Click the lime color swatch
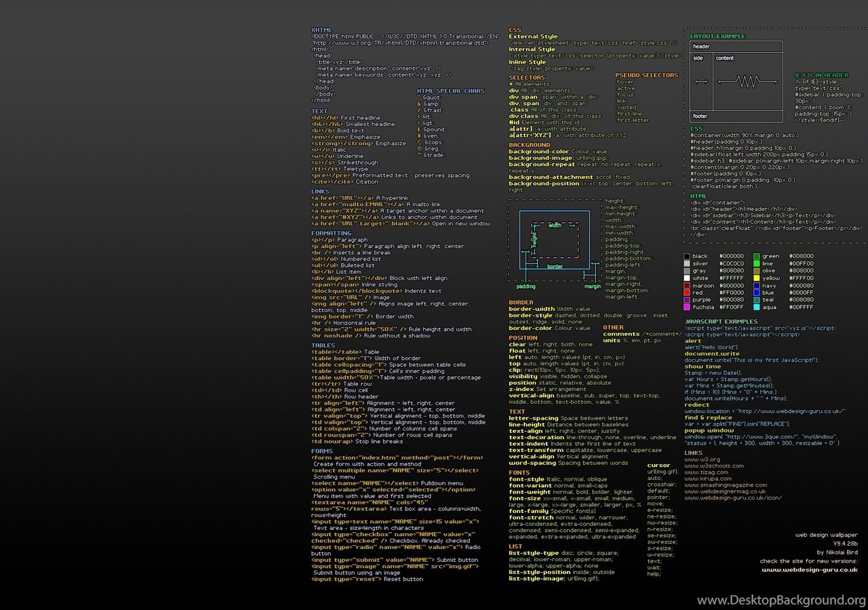Image resolution: width=868 pixels, height=610 pixels. coord(757,264)
